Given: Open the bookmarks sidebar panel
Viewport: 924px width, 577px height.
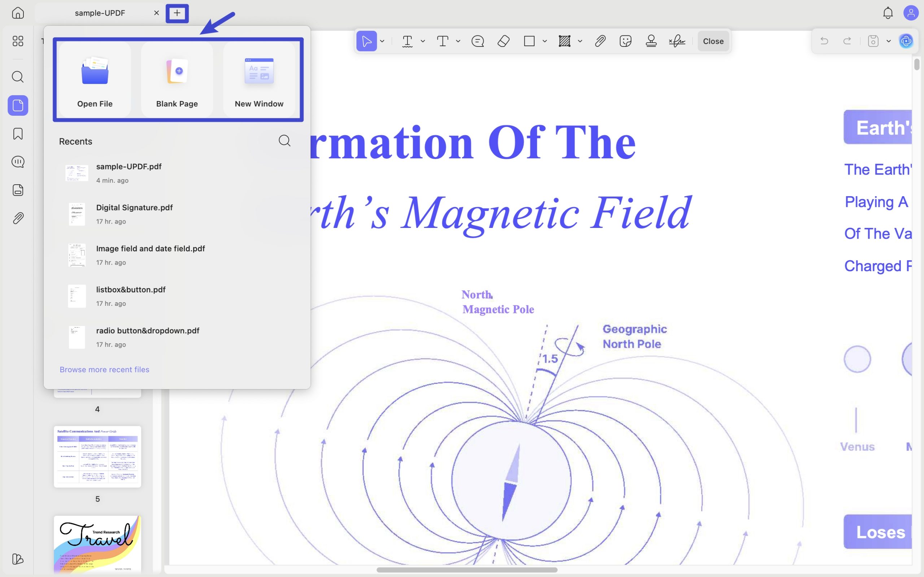Looking at the screenshot, I should coord(18,133).
